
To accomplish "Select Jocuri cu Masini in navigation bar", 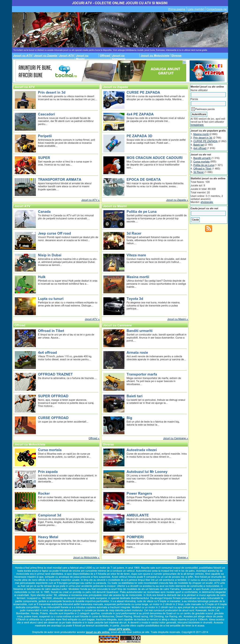I will pyautogui.click(x=82, y=57).
